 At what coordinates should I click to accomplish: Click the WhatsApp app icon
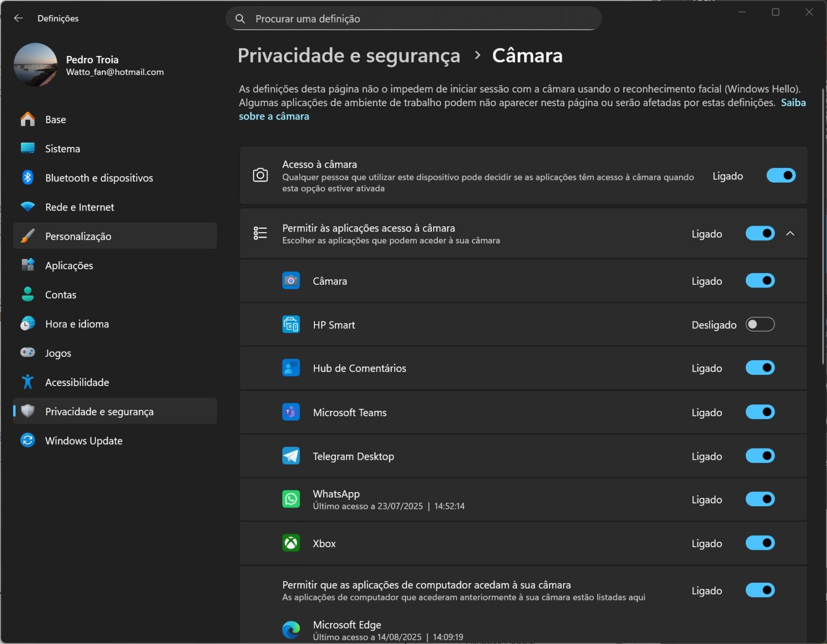291,499
